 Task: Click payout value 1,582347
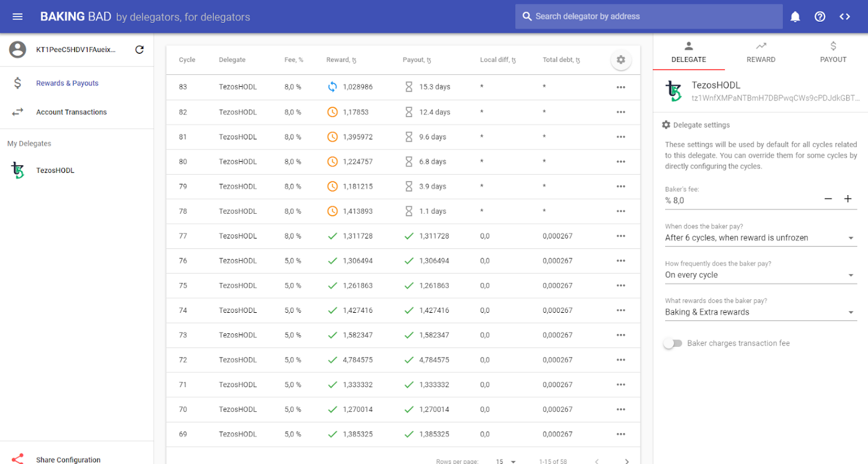click(x=434, y=335)
